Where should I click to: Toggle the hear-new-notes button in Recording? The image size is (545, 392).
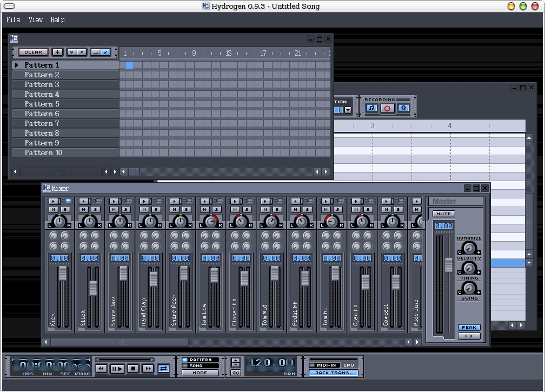pyautogui.click(x=371, y=108)
